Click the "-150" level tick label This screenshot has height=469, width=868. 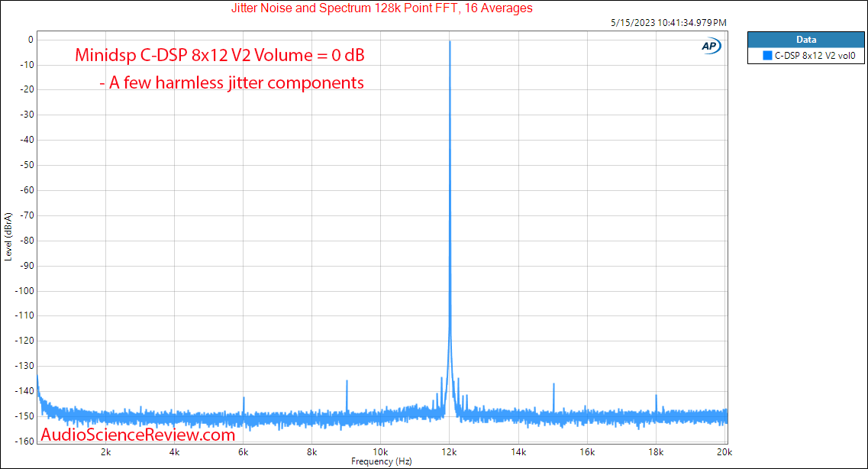coord(25,416)
